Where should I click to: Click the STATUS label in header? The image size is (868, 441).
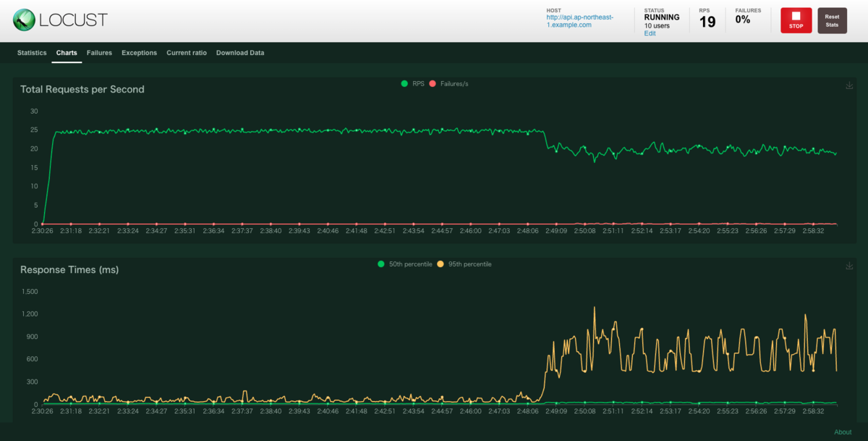[654, 10]
